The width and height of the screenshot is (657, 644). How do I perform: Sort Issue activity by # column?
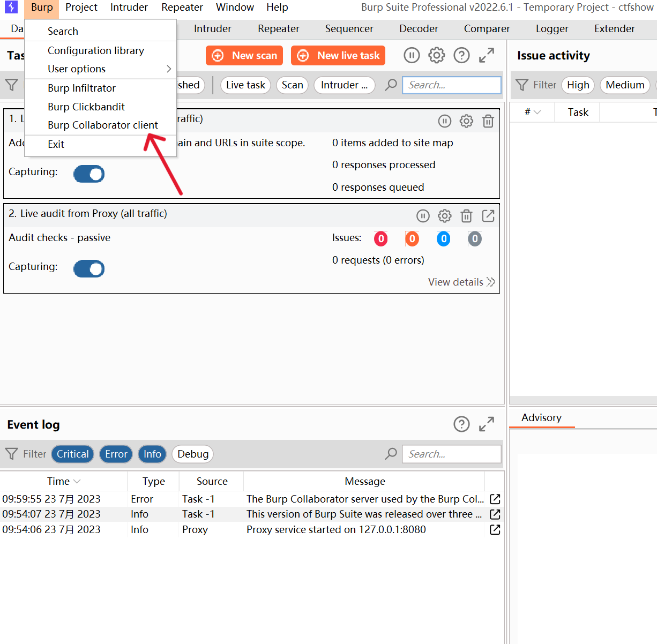coord(533,112)
